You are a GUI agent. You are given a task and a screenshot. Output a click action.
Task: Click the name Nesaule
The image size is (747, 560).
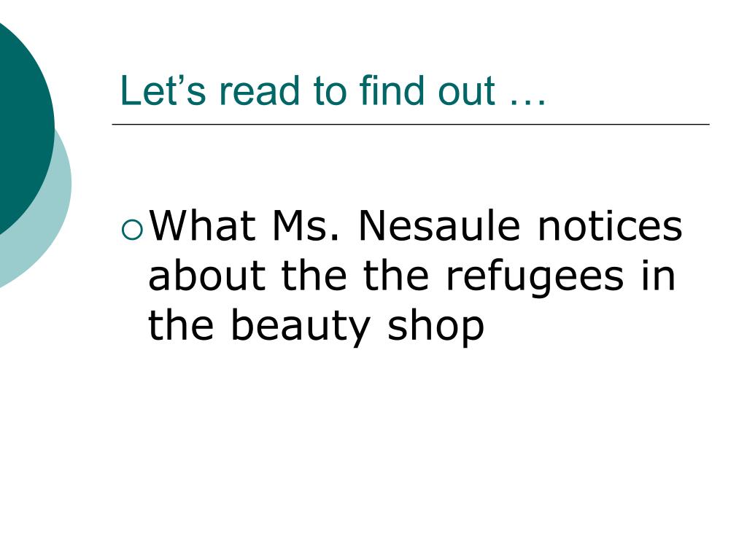[439, 225]
